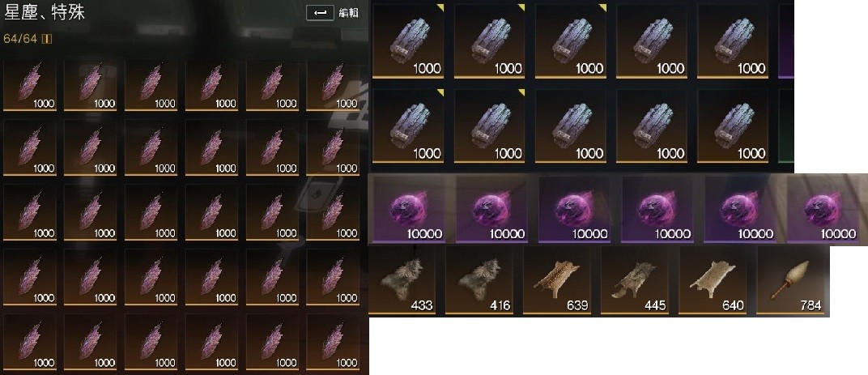This screenshot has width=868, height=375.
Task: Click the backspace key icon beside 編輯
Action: (x=321, y=13)
